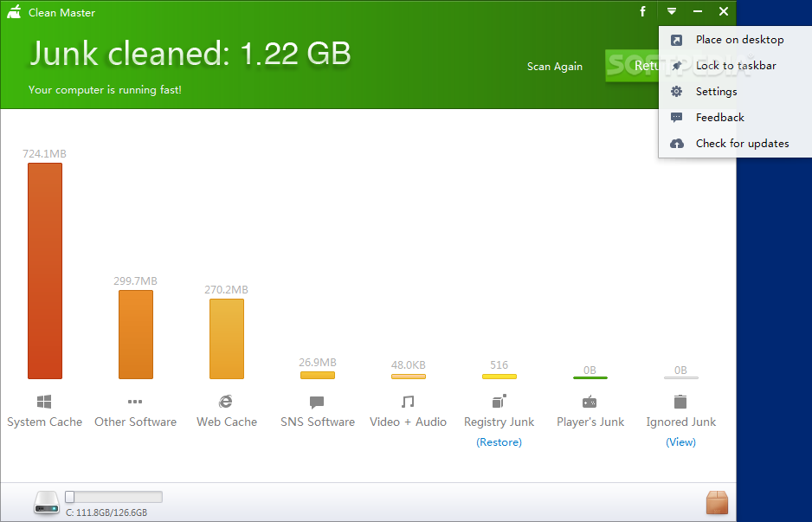The image size is (812, 522).
Task: Click the partly hidden Return button
Action: [x=632, y=66]
